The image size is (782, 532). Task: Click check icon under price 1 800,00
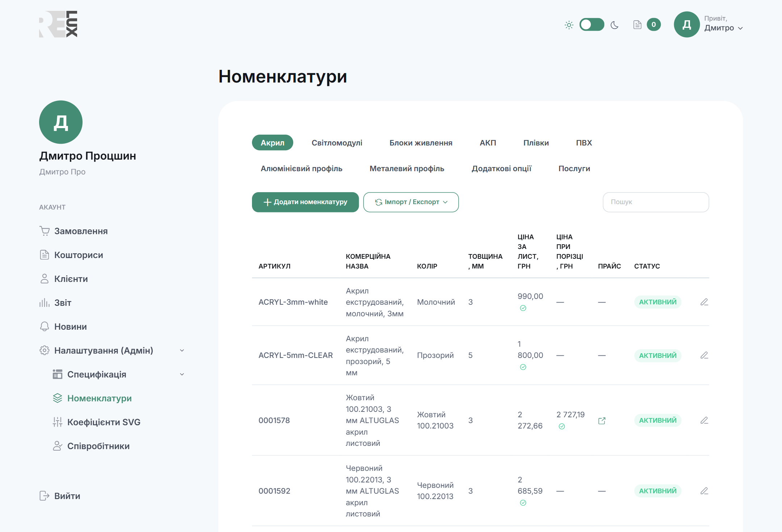tap(523, 367)
